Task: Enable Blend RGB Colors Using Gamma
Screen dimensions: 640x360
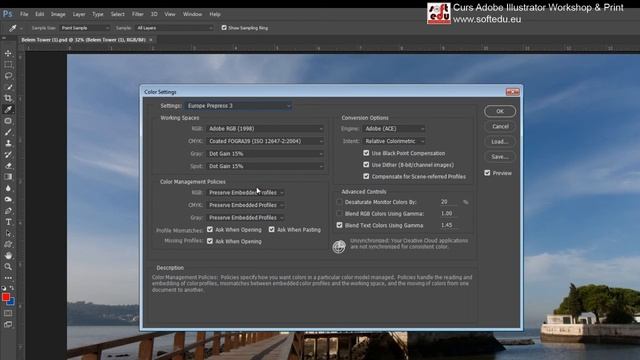Action: coord(339,213)
